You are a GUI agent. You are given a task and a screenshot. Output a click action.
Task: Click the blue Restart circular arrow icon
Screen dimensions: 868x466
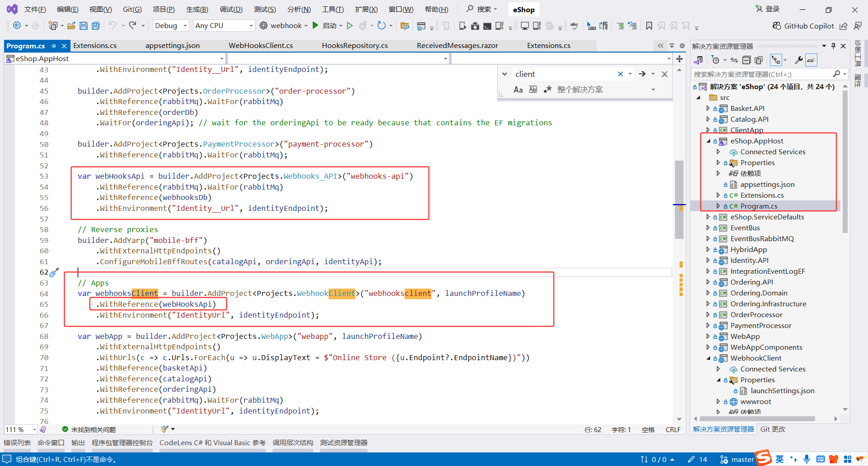pos(382,26)
